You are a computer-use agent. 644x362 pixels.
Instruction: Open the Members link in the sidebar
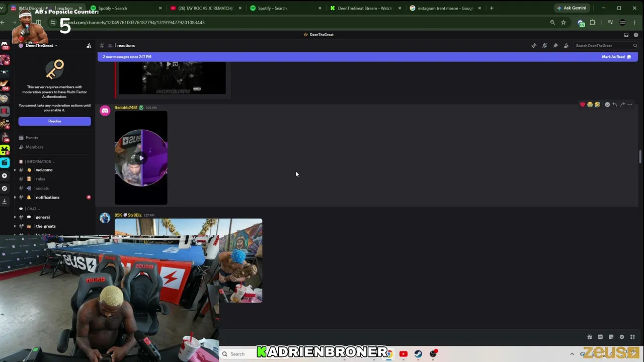34,147
